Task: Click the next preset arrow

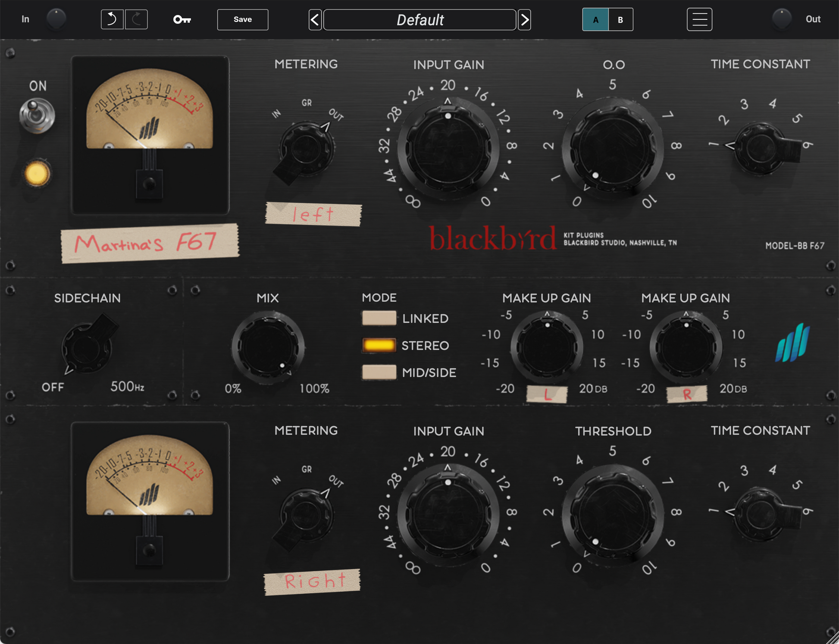Action: tap(524, 19)
